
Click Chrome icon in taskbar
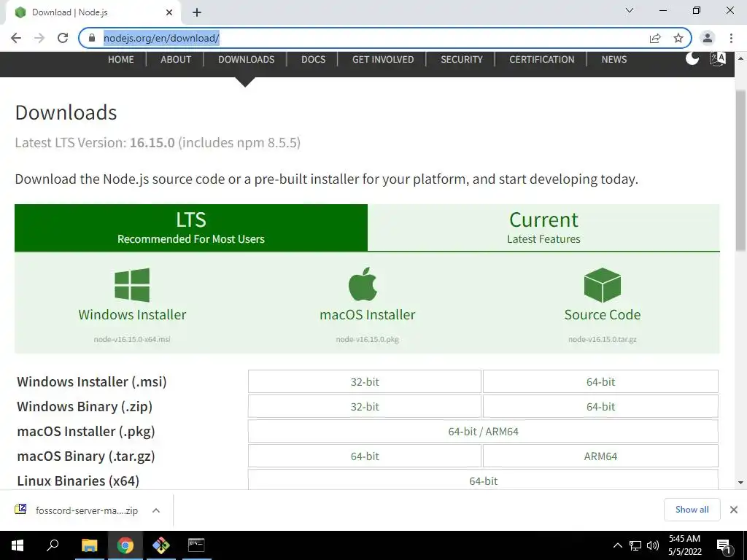(x=125, y=545)
